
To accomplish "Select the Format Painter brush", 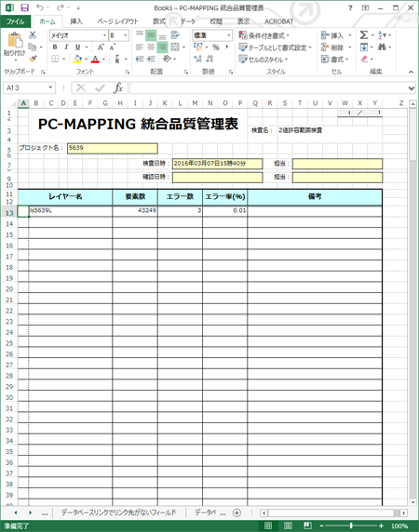I will coord(33,59).
